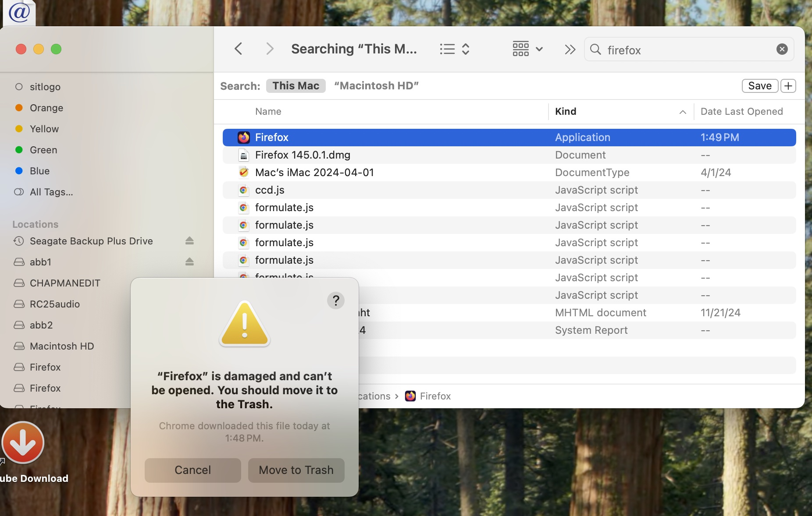
Task: Click the "11/21/24" date cell
Action: click(x=720, y=313)
